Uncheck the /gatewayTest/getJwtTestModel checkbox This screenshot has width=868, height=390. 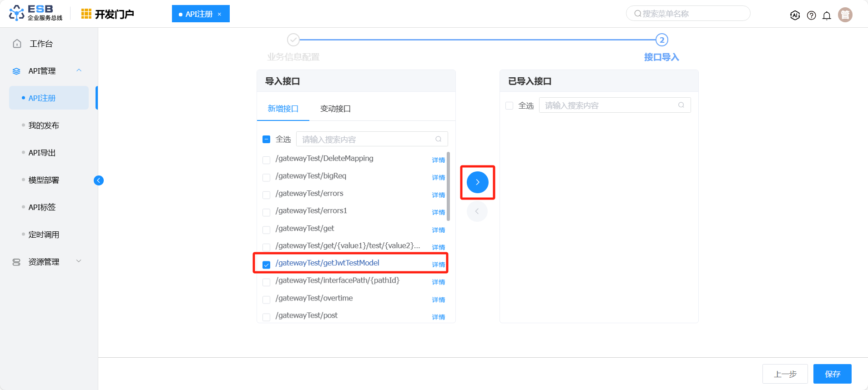tap(267, 265)
